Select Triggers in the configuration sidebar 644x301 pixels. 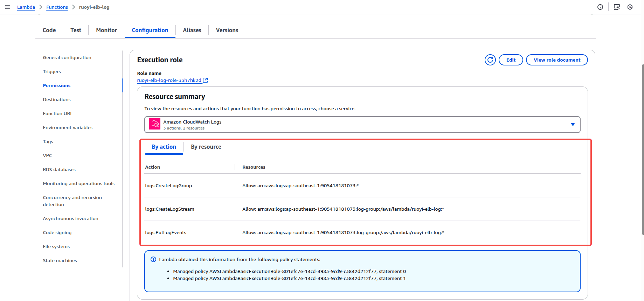pos(52,71)
